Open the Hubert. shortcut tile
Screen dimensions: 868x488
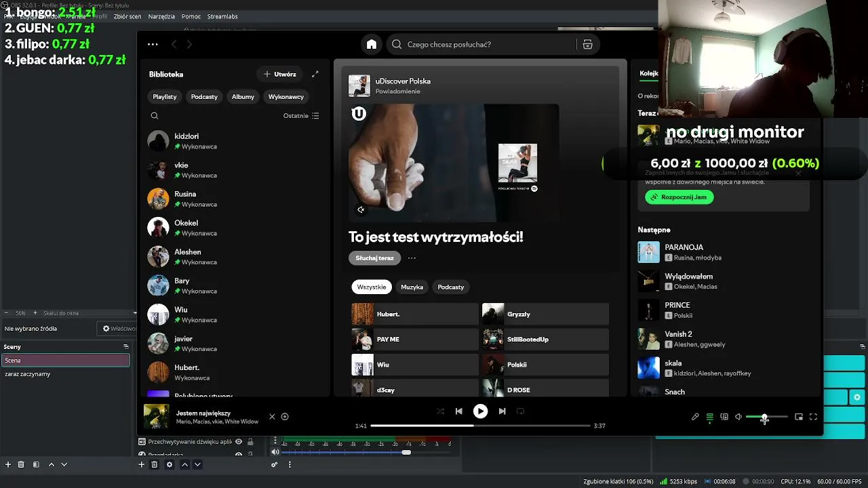pos(414,314)
